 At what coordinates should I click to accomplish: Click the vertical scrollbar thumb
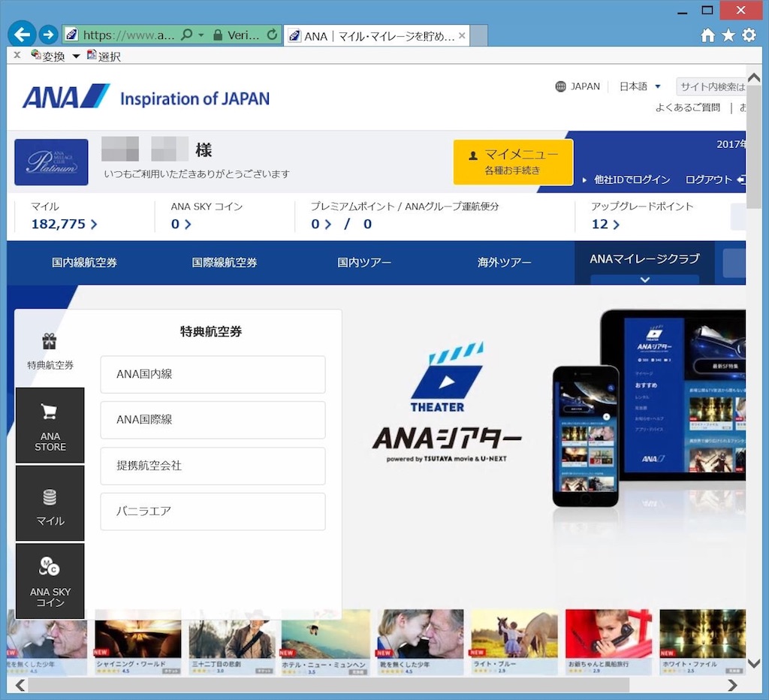754,147
